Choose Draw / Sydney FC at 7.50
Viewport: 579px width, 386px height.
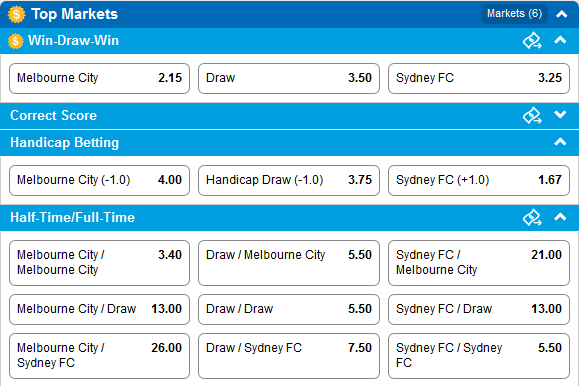pos(289,356)
